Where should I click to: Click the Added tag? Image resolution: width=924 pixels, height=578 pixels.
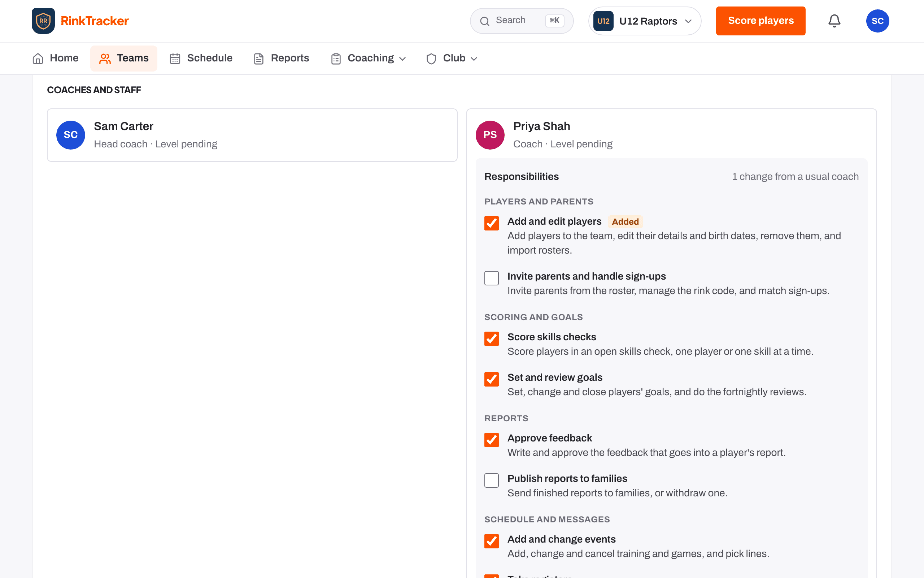[625, 222]
